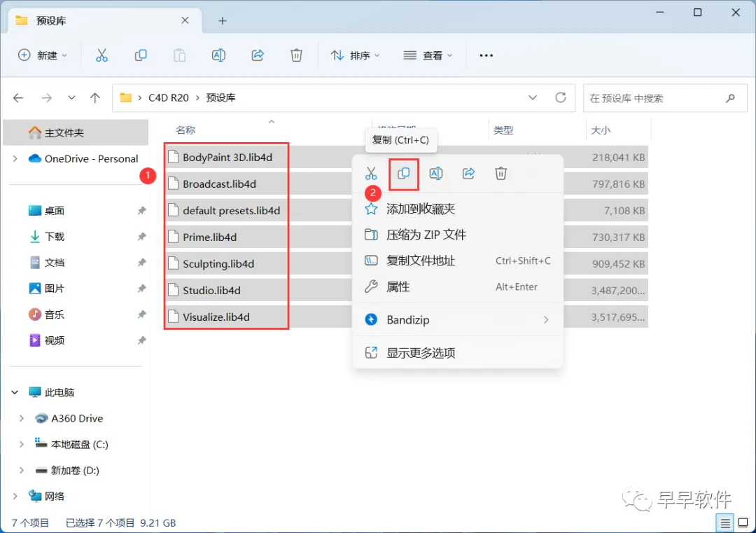
Task: Open 属性 from the context menu
Action: (458, 287)
